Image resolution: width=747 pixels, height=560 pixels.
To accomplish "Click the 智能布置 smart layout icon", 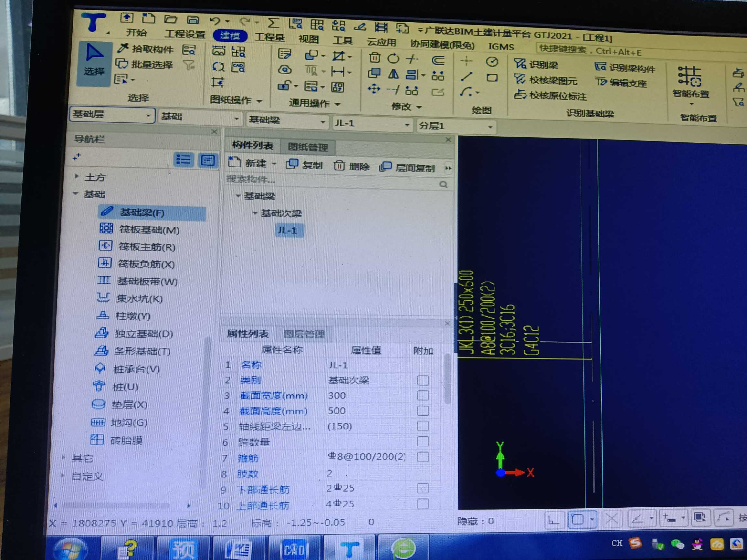I will pos(689,76).
